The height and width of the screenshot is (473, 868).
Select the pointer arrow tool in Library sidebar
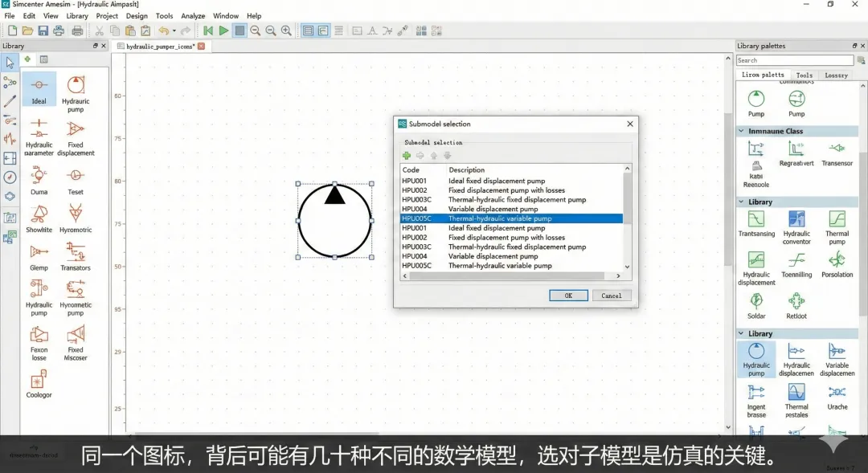click(10, 63)
